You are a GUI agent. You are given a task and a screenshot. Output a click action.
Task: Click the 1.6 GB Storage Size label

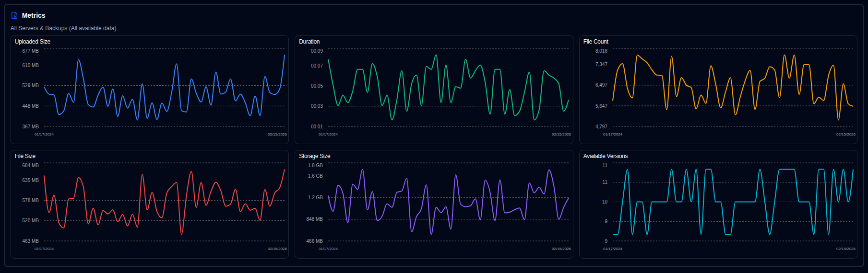click(x=315, y=176)
